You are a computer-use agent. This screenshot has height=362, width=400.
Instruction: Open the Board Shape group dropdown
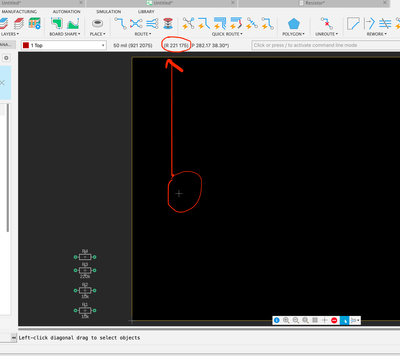65,34
